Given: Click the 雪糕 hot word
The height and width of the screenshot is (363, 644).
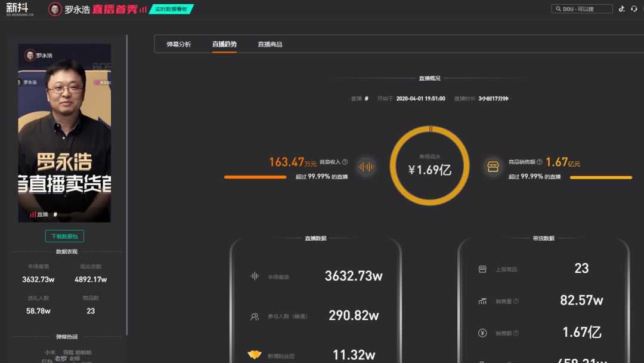Looking at the screenshot, I should coord(68,352).
